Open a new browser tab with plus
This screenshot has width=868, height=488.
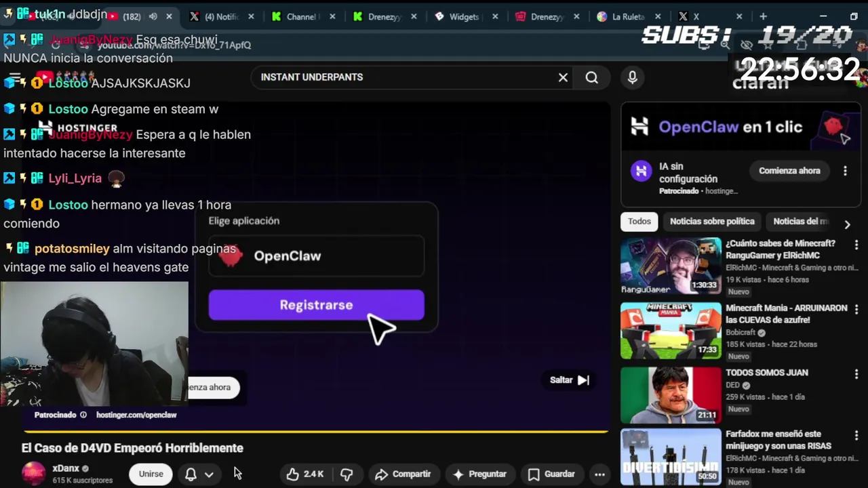click(x=763, y=16)
